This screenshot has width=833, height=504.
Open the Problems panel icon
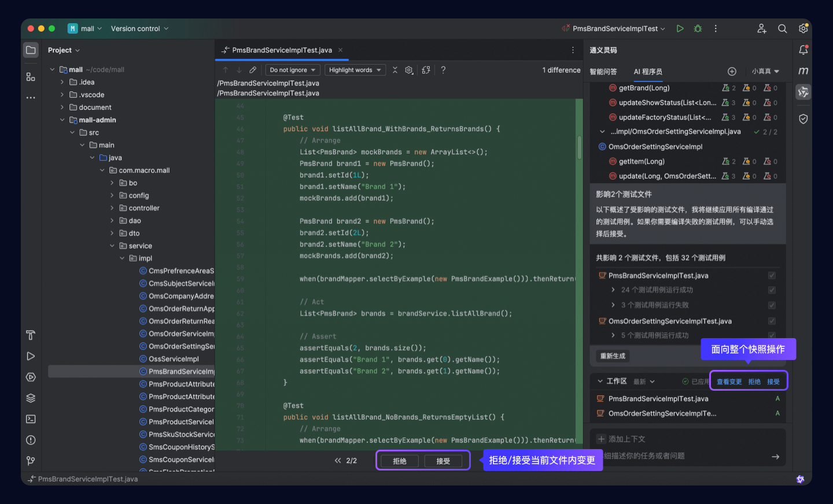coord(31,439)
